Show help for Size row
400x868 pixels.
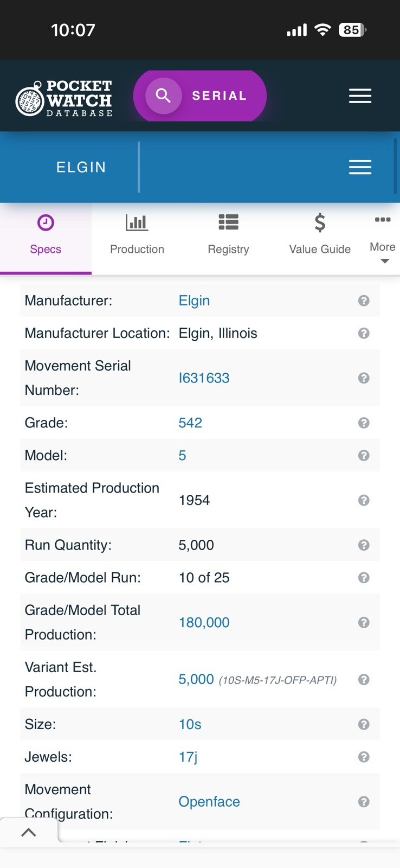364,724
